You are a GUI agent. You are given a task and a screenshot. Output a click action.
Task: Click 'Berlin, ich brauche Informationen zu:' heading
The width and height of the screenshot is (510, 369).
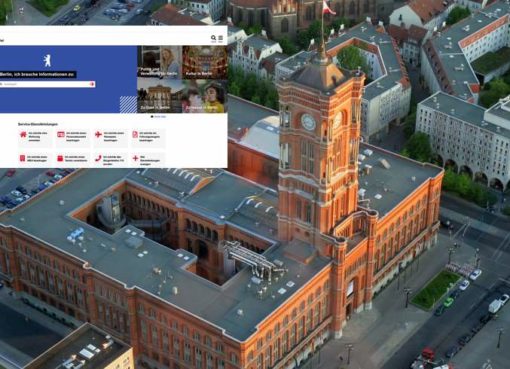(x=37, y=74)
